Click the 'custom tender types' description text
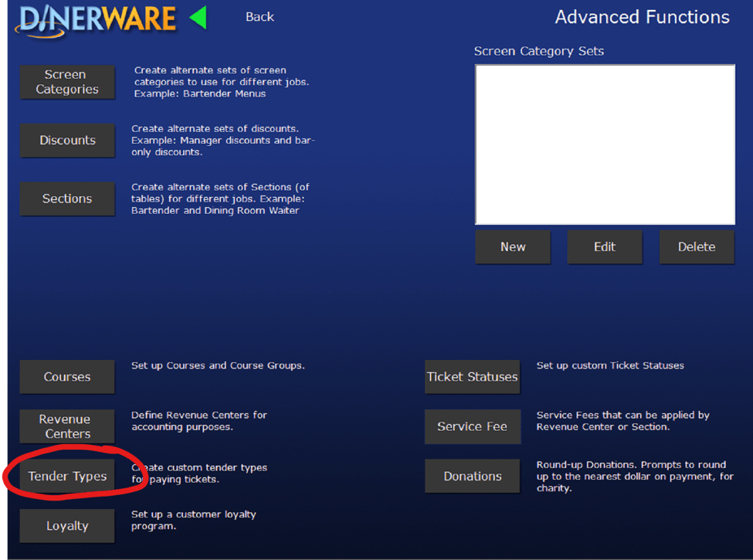 pos(199,473)
